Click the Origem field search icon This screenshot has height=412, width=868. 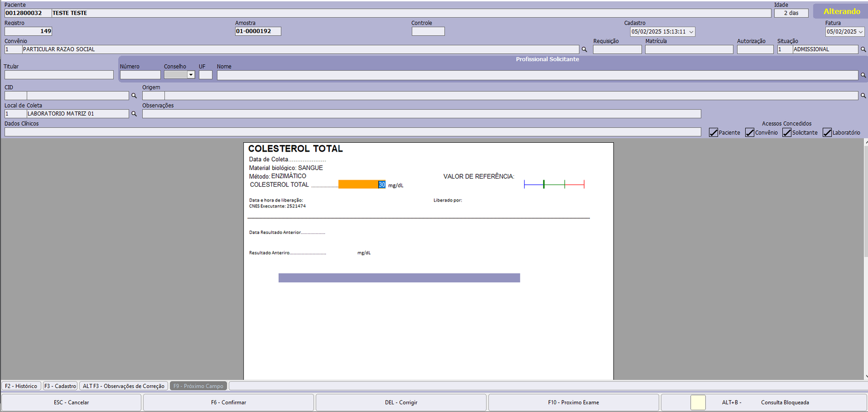863,96
